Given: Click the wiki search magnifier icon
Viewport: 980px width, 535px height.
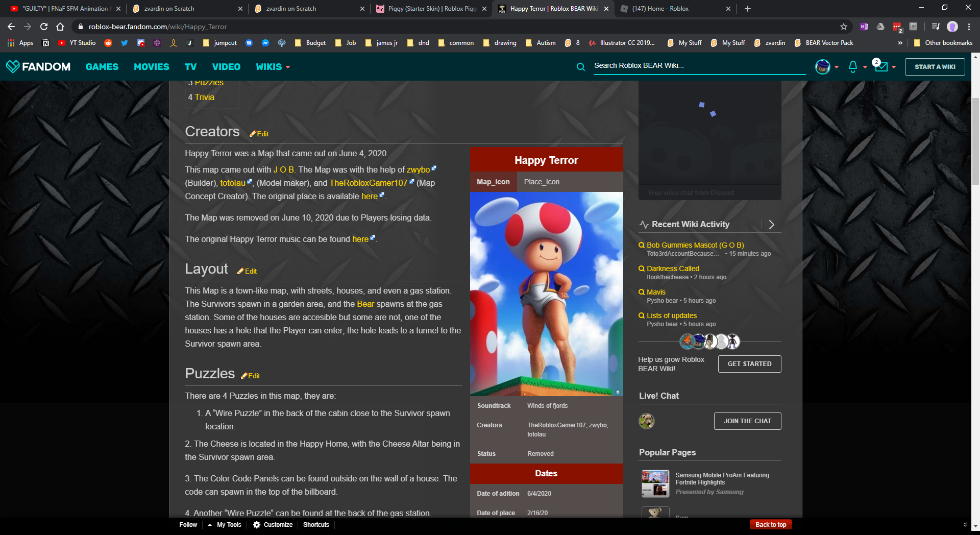Looking at the screenshot, I should (581, 66).
